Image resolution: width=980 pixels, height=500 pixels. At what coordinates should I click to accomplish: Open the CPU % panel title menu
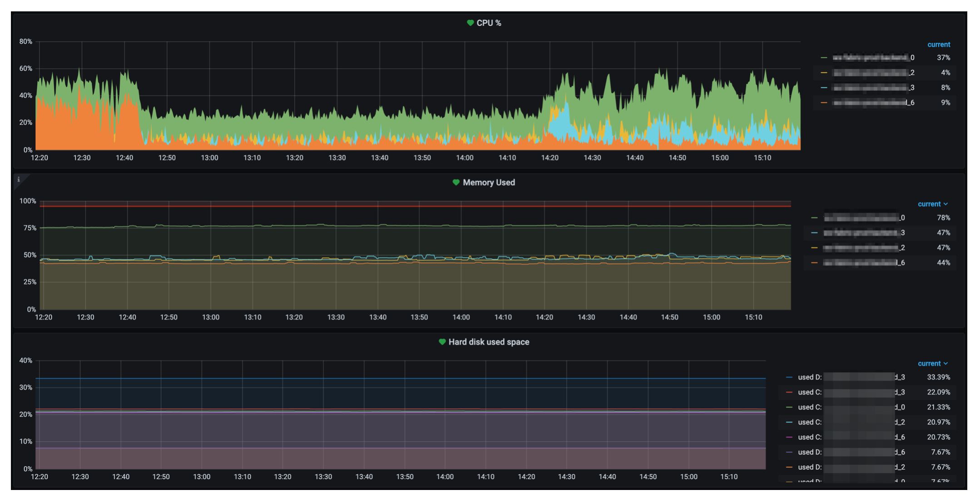pyautogui.click(x=489, y=23)
